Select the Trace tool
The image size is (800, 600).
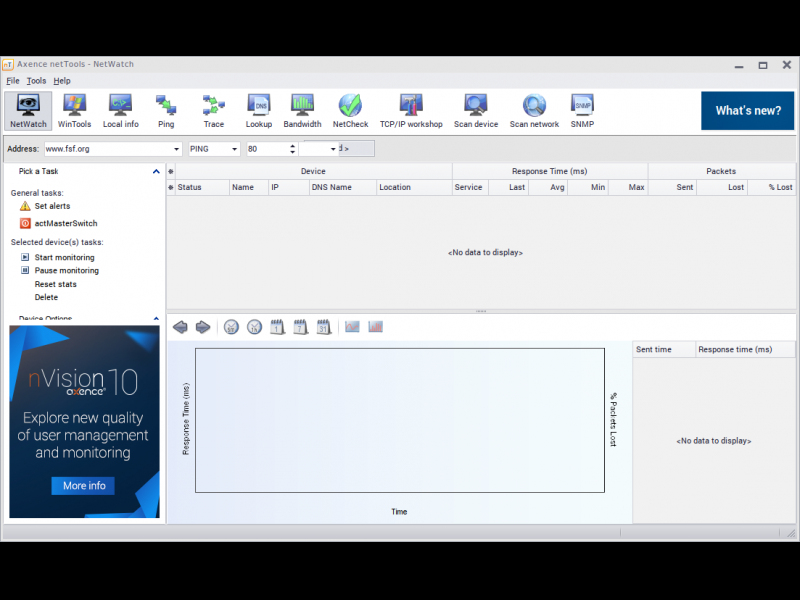pyautogui.click(x=214, y=111)
